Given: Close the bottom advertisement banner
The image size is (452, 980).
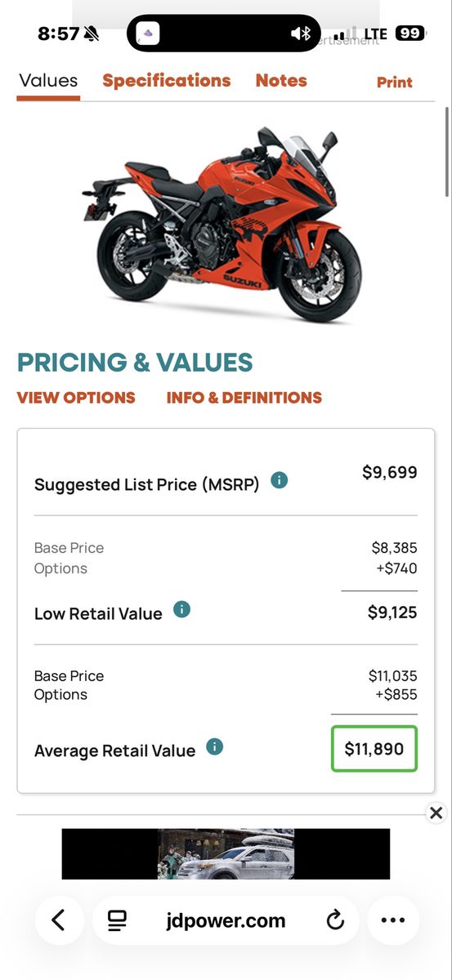Looking at the screenshot, I should (x=436, y=813).
